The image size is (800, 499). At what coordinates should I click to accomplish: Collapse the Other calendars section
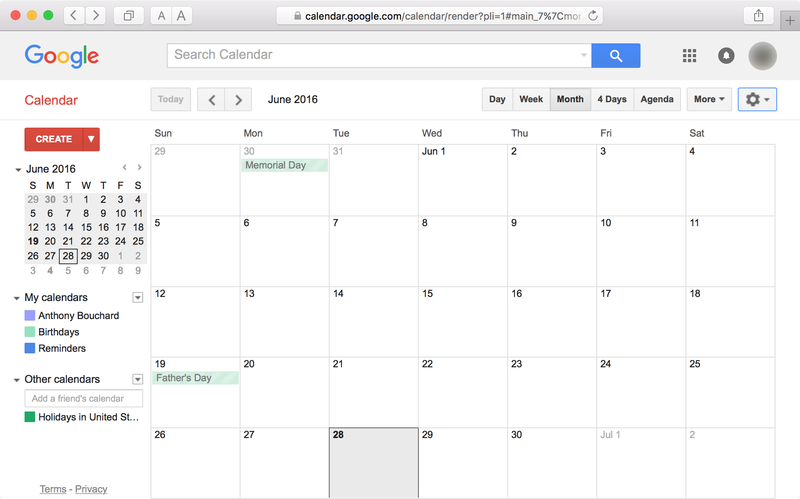point(17,380)
